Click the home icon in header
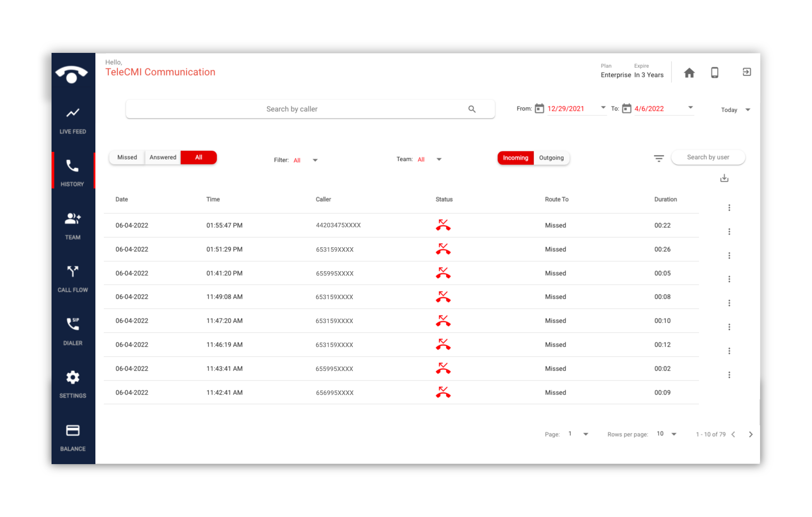This screenshot has height=517, width=812. coord(689,73)
